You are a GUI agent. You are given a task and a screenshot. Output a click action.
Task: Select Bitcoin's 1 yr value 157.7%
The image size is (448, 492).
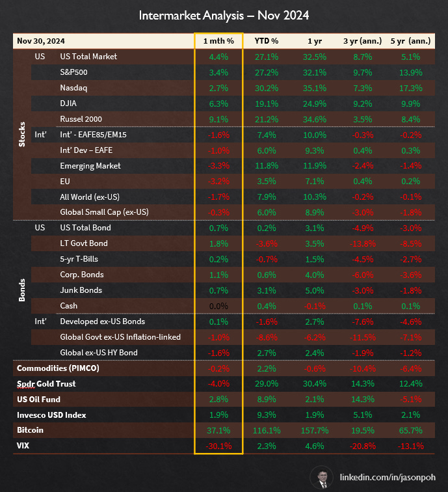(315, 431)
